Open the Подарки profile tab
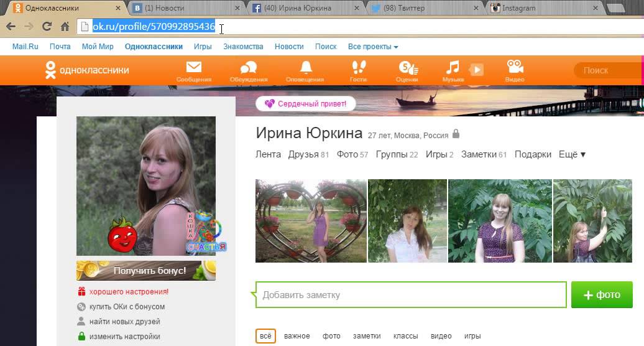This screenshot has width=644, height=346. pyautogui.click(x=533, y=154)
